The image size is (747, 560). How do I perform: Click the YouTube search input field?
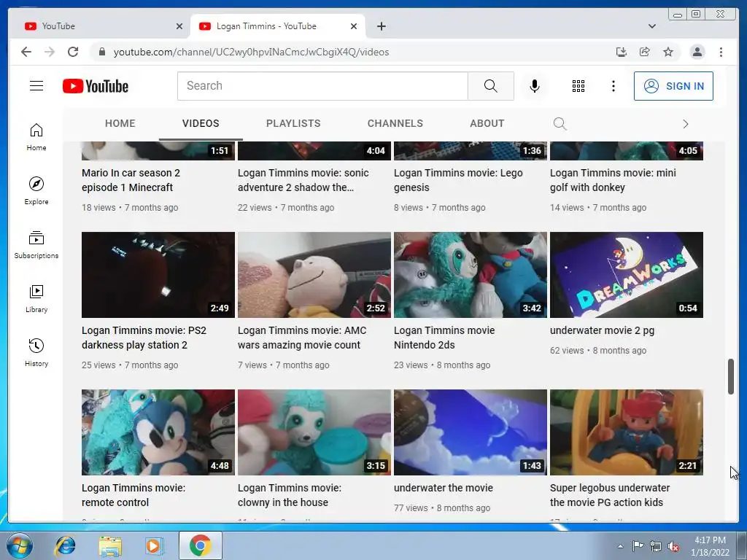tap(322, 86)
